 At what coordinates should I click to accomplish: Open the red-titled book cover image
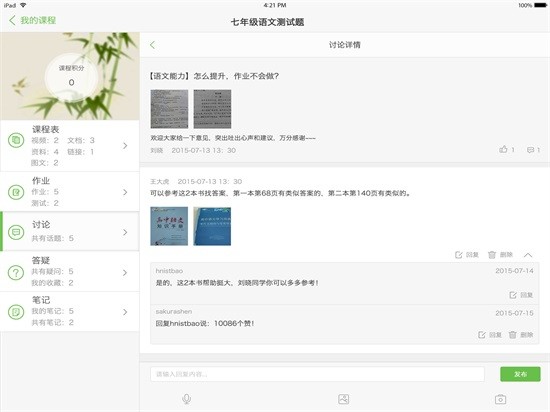point(169,226)
